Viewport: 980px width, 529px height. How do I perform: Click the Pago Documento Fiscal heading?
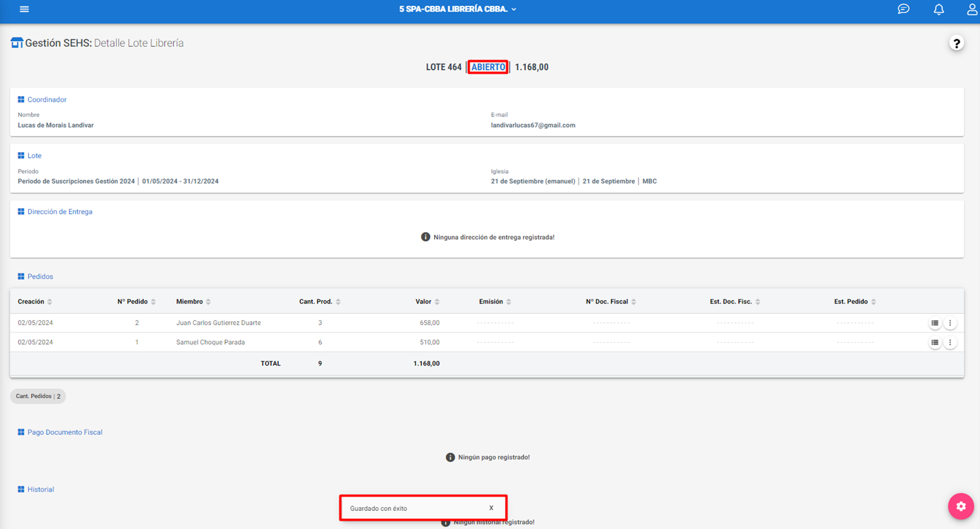click(64, 432)
